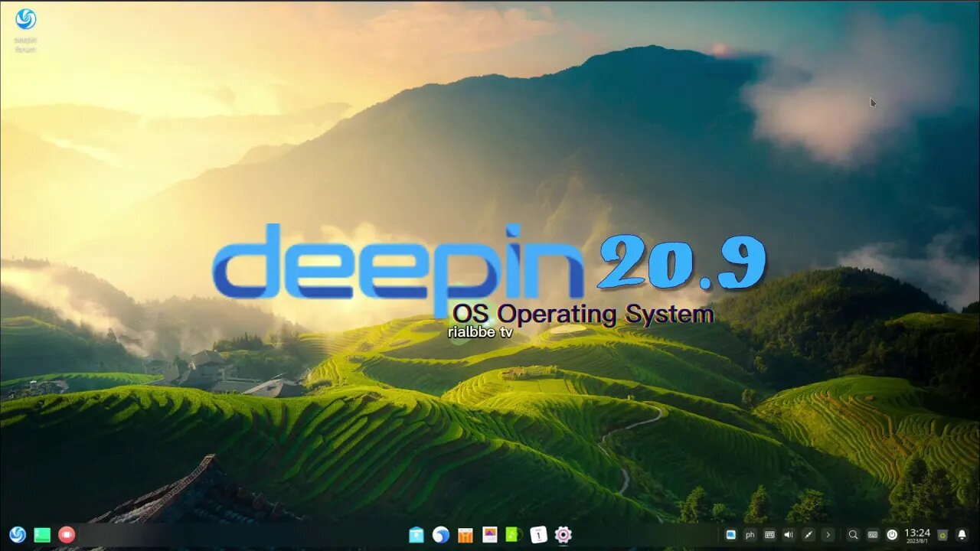Click the virtual keyboard icon near search
Screen dimensions: 980x551
pos(872,535)
